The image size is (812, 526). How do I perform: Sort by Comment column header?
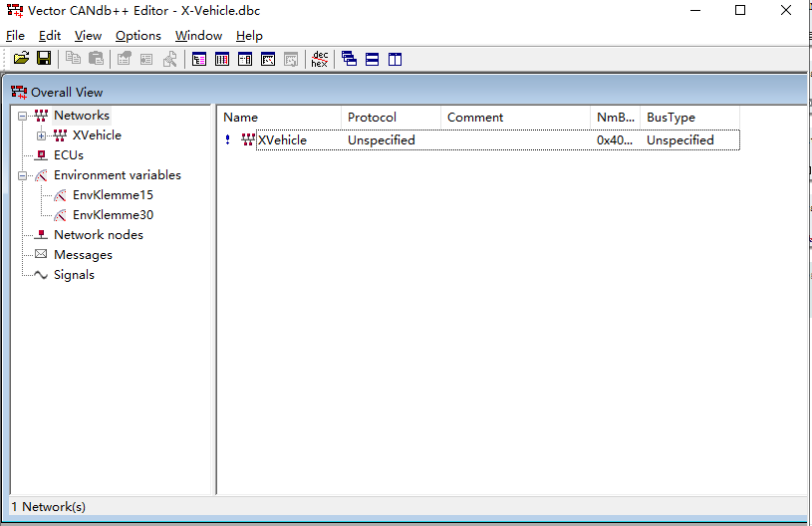[515, 118]
